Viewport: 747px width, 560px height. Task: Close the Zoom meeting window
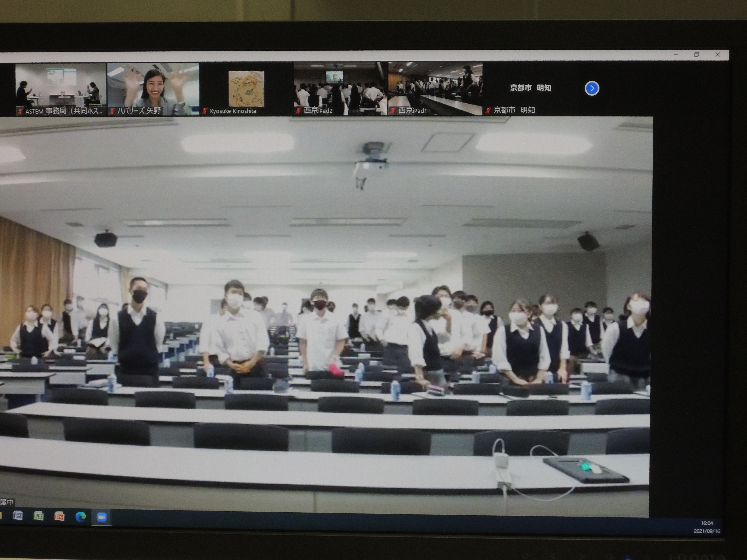pos(718,54)
